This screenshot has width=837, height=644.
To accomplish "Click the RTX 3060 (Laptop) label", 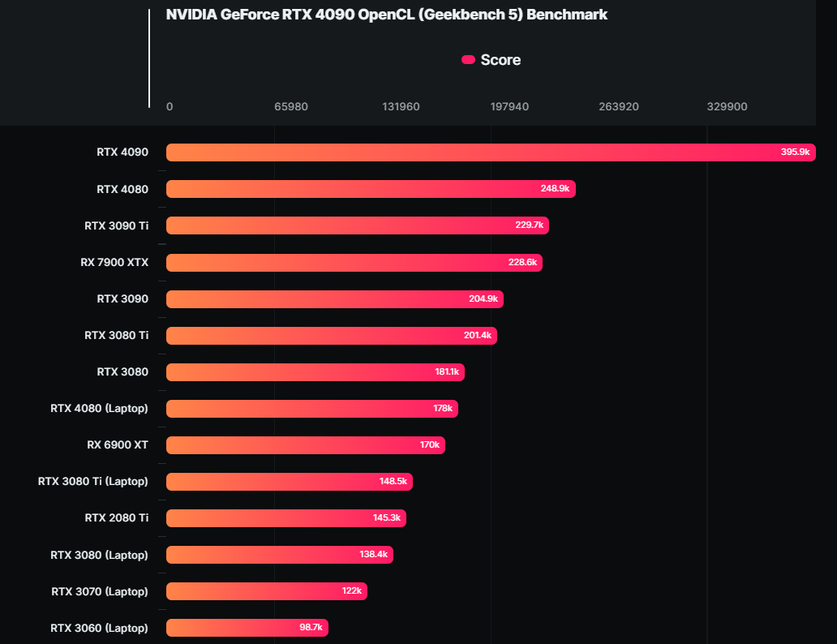I will (99, 628).
